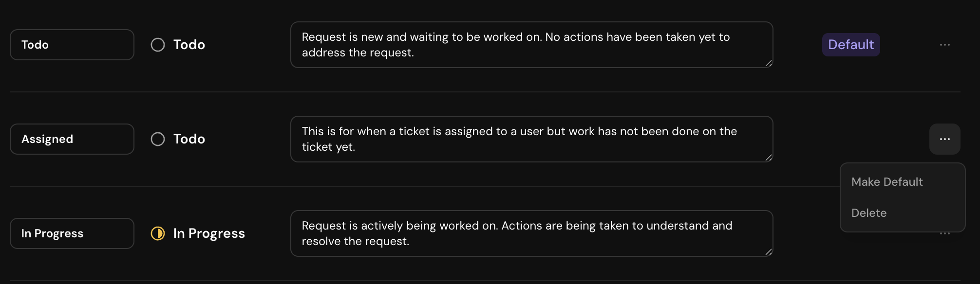
Task: Select the Todo status radio indicator
Action: coord(157,44)
